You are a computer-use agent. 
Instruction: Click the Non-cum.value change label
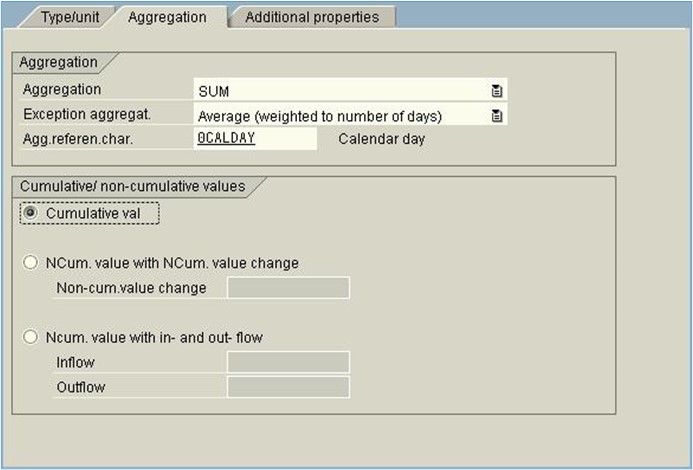point(131,288)
